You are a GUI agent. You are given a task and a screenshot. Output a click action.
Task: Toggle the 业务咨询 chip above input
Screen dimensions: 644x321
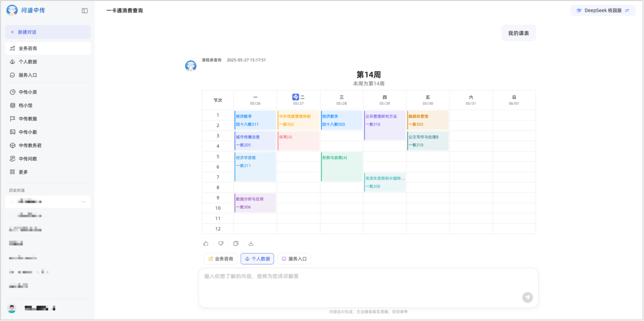[x=220, y=259]
